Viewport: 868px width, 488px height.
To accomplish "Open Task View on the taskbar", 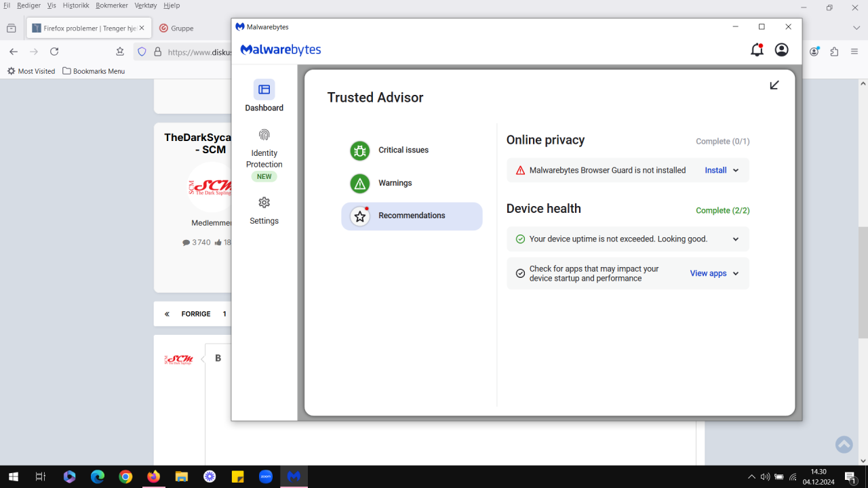I will (40, 476).
